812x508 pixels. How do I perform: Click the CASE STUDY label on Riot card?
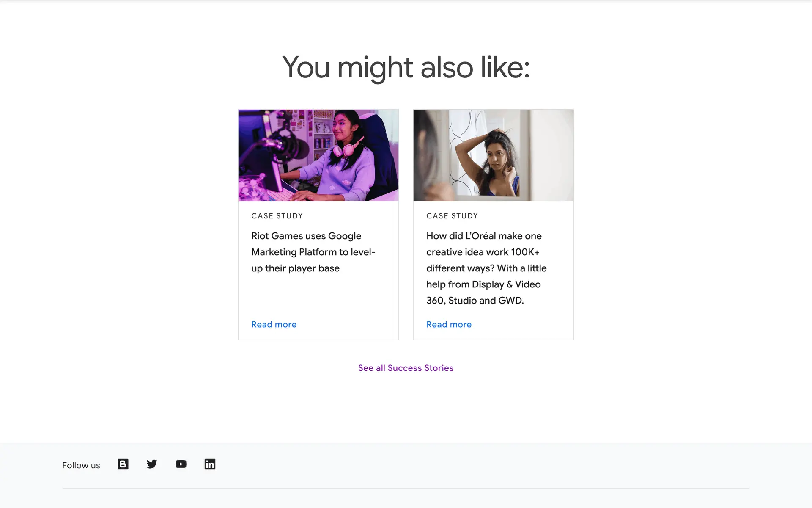(x=277, y=216)
